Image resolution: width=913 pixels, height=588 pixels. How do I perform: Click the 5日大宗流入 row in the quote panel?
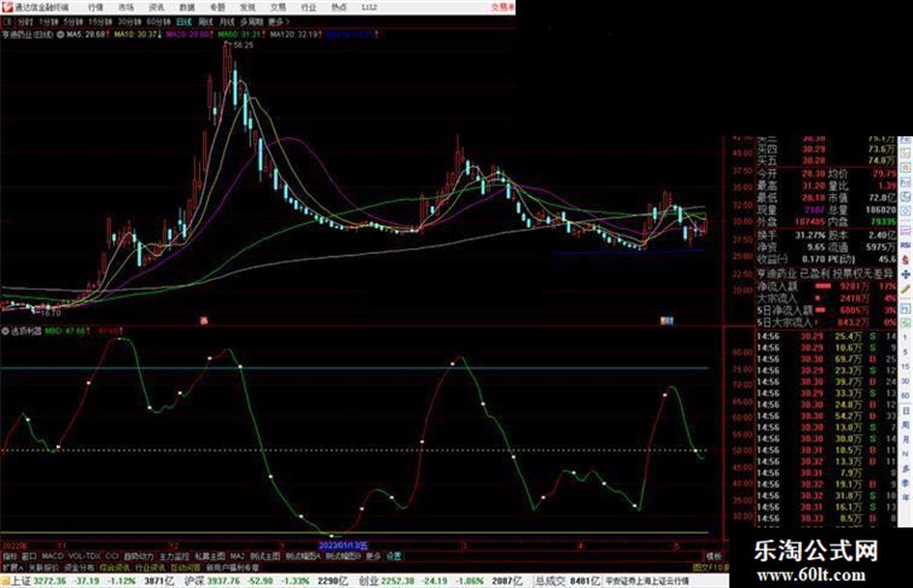tap(826, 322)
